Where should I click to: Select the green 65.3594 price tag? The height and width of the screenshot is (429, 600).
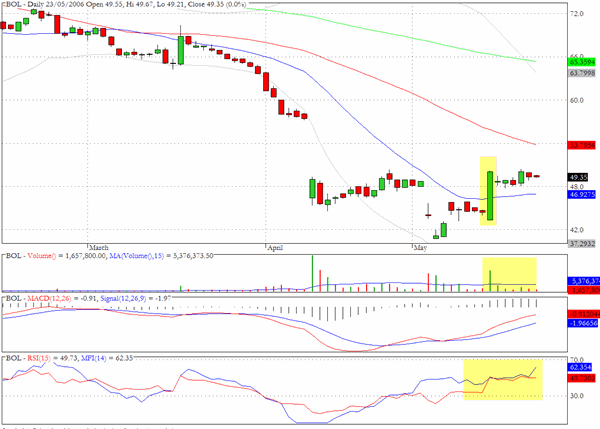(x=582, y=62)
